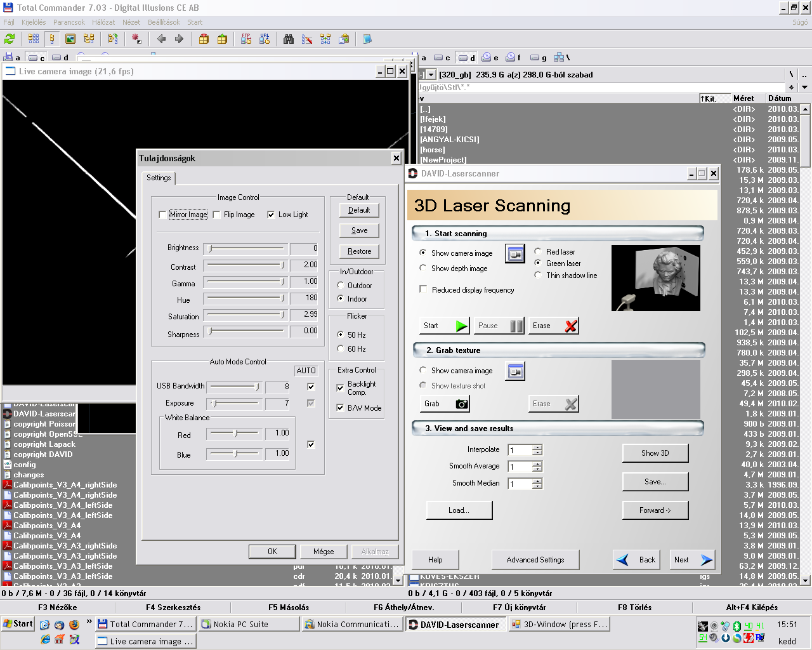Click the Advanced Settings button
The width and height of the screenshot is (812, 650).
[535, 560]
